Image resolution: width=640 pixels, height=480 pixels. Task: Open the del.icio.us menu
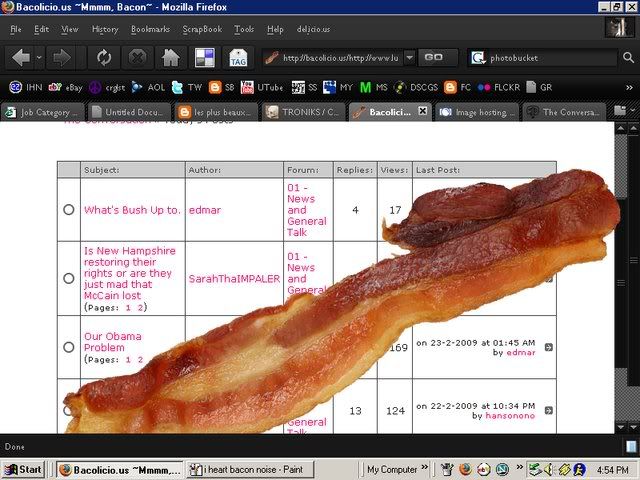tap(313, 29)
